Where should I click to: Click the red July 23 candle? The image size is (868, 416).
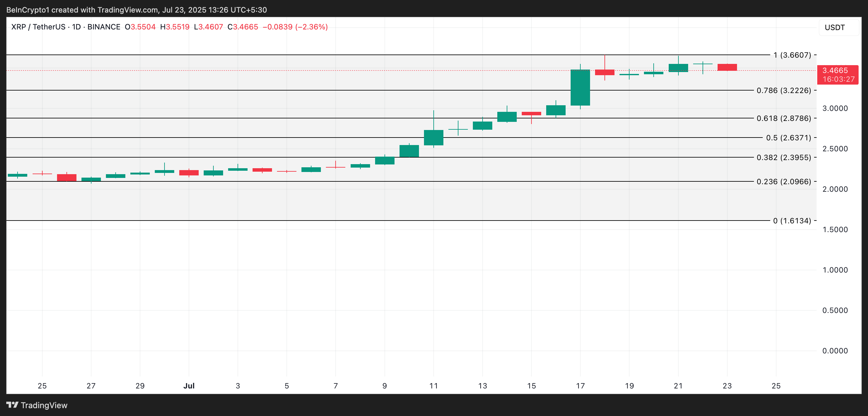coord(727,67)
